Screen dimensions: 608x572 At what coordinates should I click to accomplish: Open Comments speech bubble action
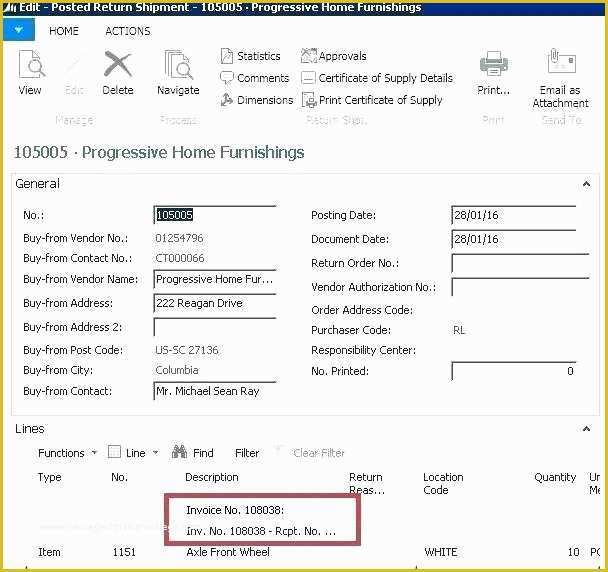pyautogui.click(x=254, y=78)
